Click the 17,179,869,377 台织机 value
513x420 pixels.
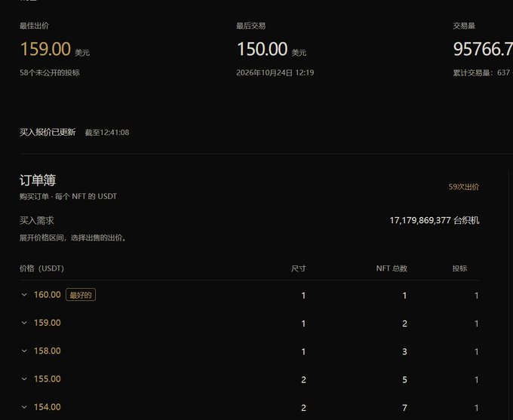435,220
